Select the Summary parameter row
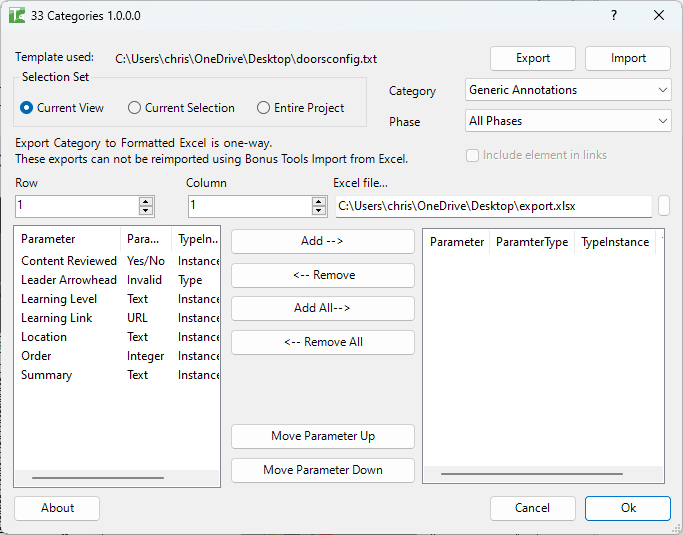683x535 pixels. point(118,375)
